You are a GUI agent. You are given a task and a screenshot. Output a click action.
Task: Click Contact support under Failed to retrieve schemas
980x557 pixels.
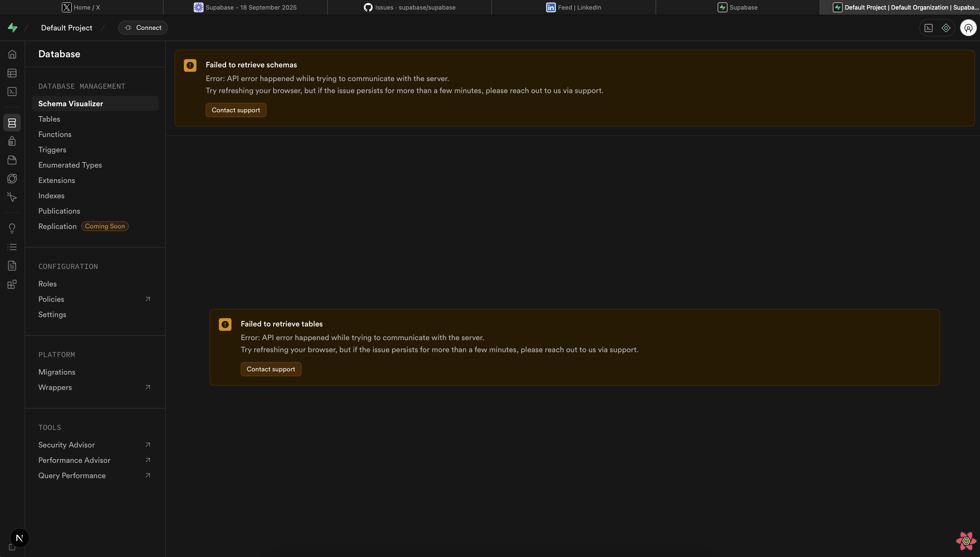tap(236, 110)
